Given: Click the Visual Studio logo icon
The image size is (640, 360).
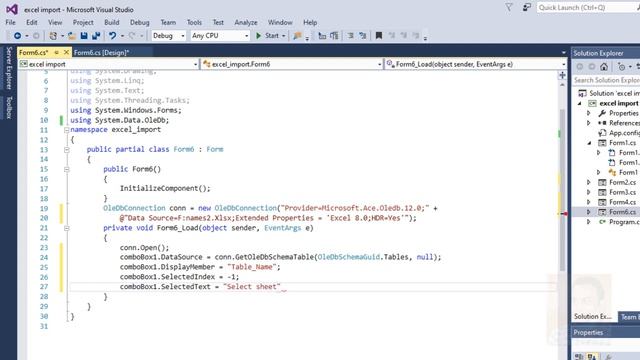Looking at the screenshot, I should 12,9.
